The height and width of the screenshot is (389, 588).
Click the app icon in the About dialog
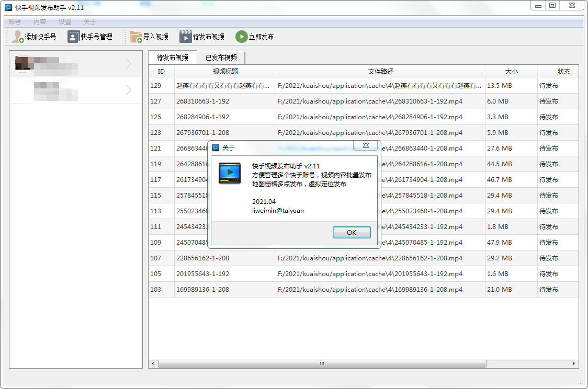230,173
